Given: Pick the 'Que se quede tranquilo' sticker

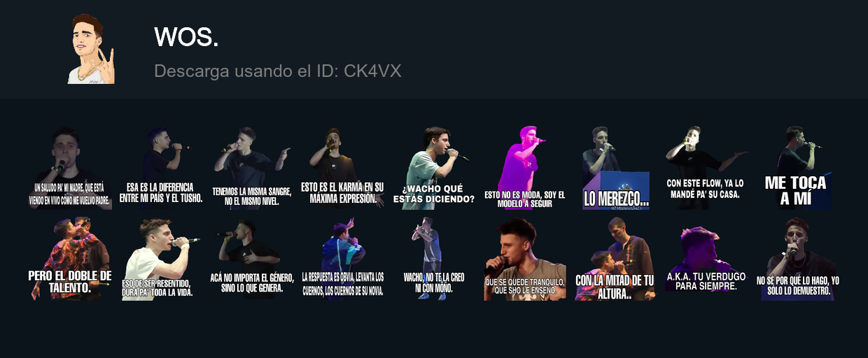Looking at the screenshot, I should pos(524,259).
